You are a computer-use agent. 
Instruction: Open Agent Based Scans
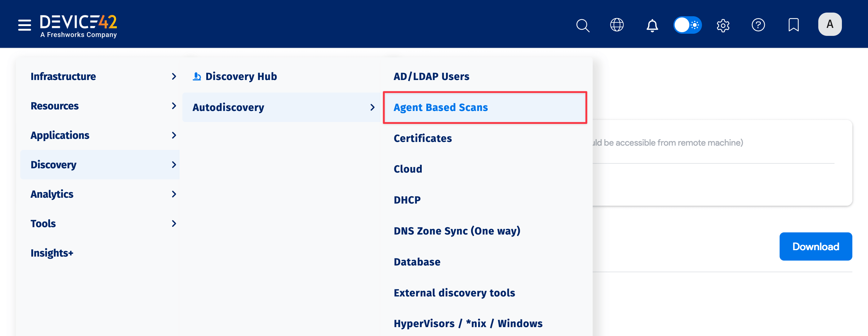point(440,107)
